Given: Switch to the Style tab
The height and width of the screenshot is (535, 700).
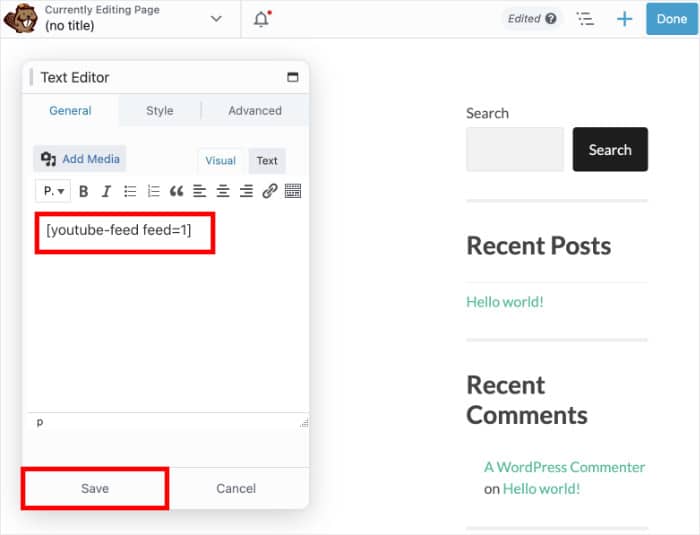Looking at the screenshot, I should 160,111.
